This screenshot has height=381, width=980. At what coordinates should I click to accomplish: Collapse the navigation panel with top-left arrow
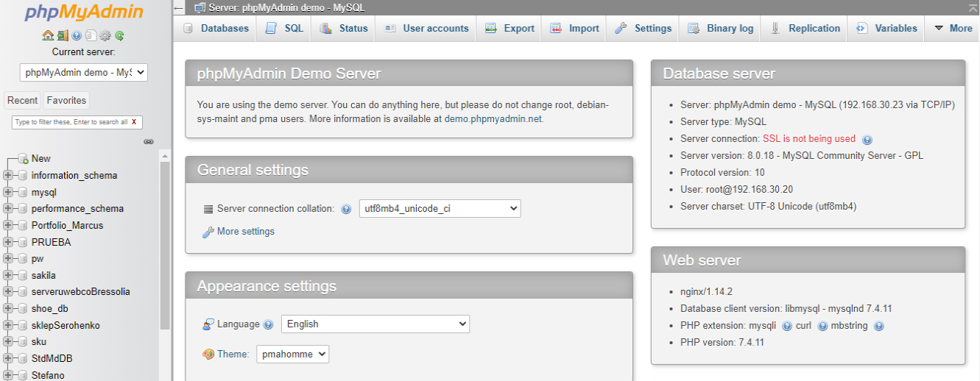click(180, 8)
